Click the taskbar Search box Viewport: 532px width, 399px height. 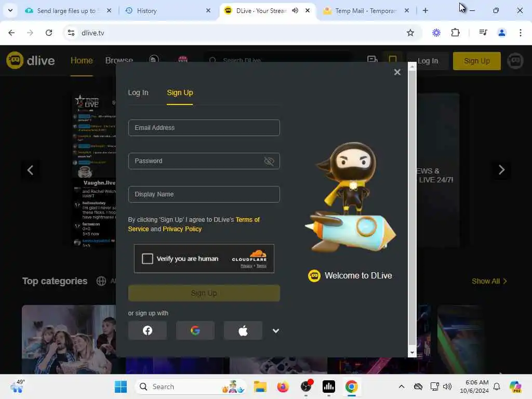pos(191,387)
